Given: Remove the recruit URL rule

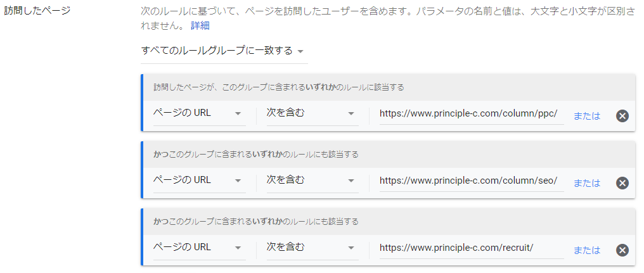Looking at the screenshot, I should tap(622, 250).
